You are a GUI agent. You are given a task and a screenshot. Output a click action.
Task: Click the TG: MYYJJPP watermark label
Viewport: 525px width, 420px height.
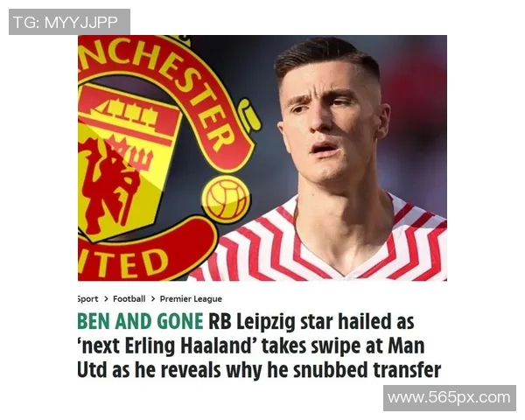(x=69, y=22)
